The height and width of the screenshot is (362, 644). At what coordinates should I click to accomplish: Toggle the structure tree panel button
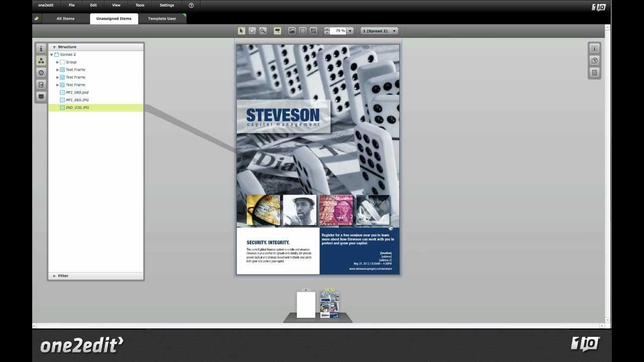pos(41,60)
